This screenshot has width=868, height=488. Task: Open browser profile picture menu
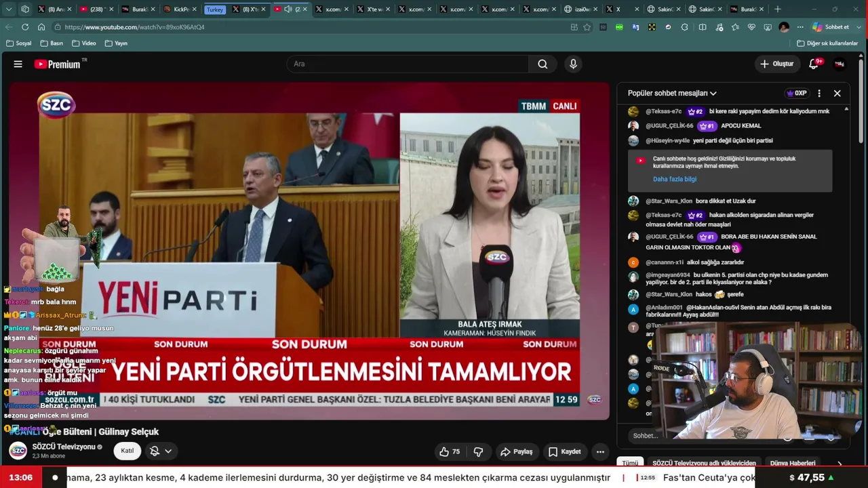(x=784, y=27)
